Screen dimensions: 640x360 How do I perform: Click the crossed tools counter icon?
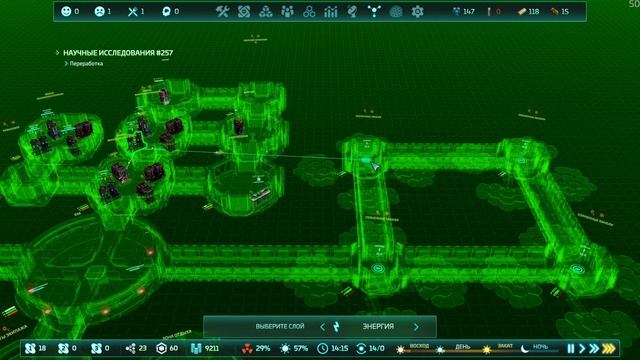(132, 11)
